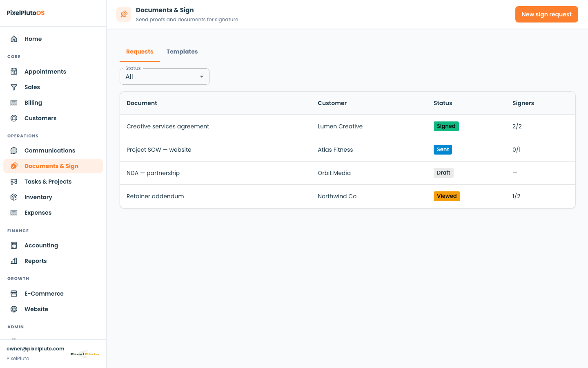Click the Orbit Media customer cell
This screenshot has height=368, width=588.
[334, 173]
